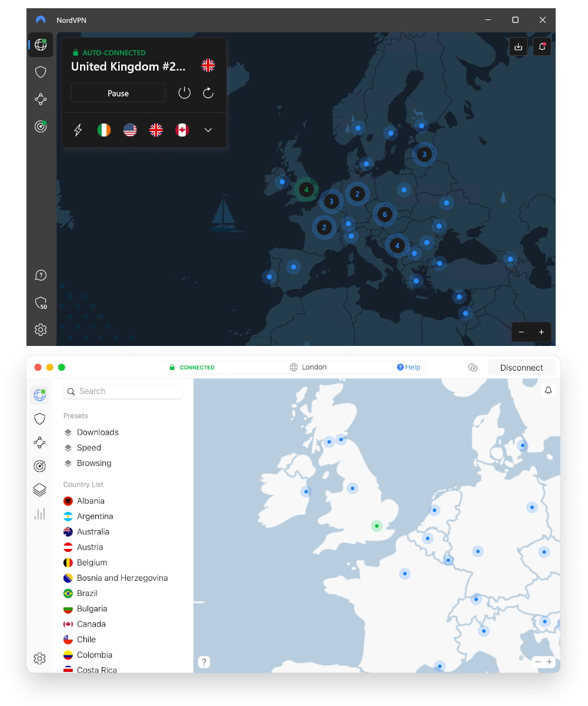The width and height of the screenshot is (588, 706).
Task: Open settings gear in Windows NordVPN sidebar
Action: point(41,329)
